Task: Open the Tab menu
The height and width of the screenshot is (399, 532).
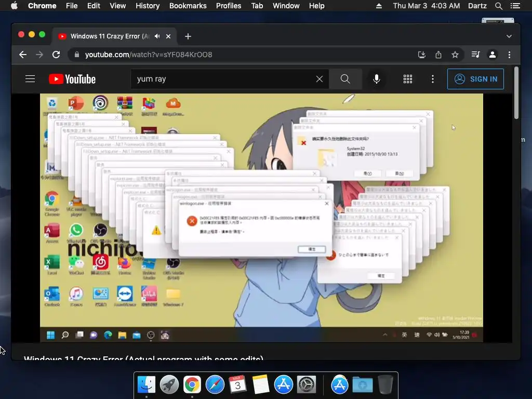Action: (257, 6)
